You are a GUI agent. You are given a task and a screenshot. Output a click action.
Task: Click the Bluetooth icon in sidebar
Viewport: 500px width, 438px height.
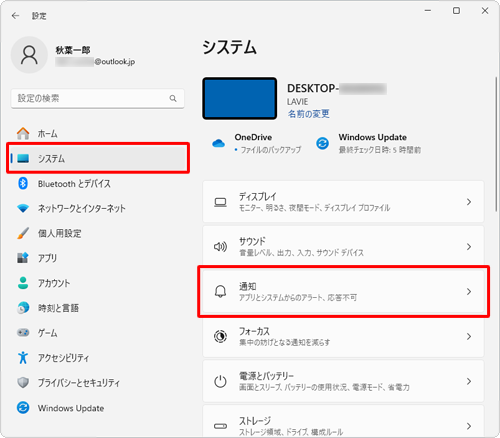coord(23,183)
